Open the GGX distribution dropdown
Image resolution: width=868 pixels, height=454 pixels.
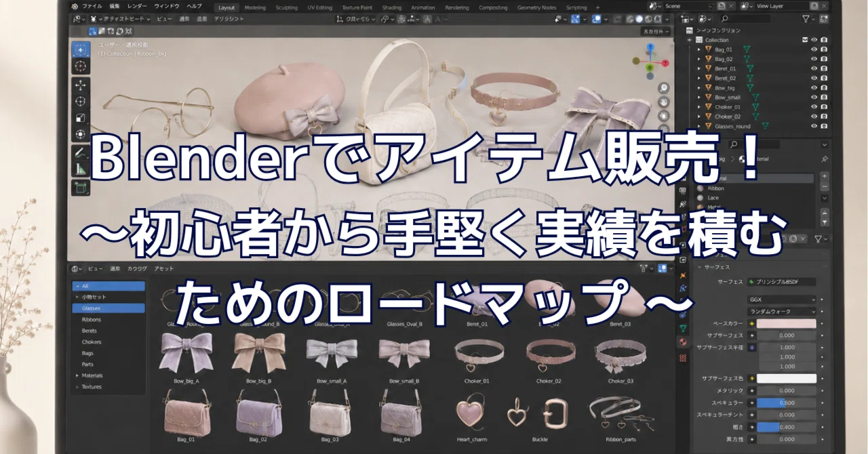tap(781, 299)
